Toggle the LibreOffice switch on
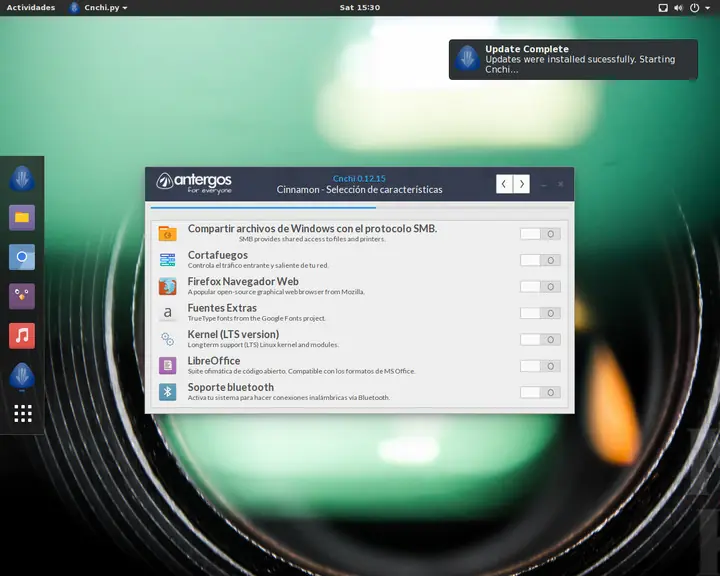This screenshot has height=576, width=720. point(540,366)
